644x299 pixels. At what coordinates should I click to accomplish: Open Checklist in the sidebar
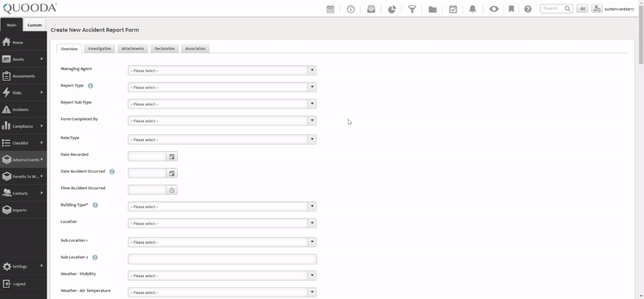coord(23,143)
